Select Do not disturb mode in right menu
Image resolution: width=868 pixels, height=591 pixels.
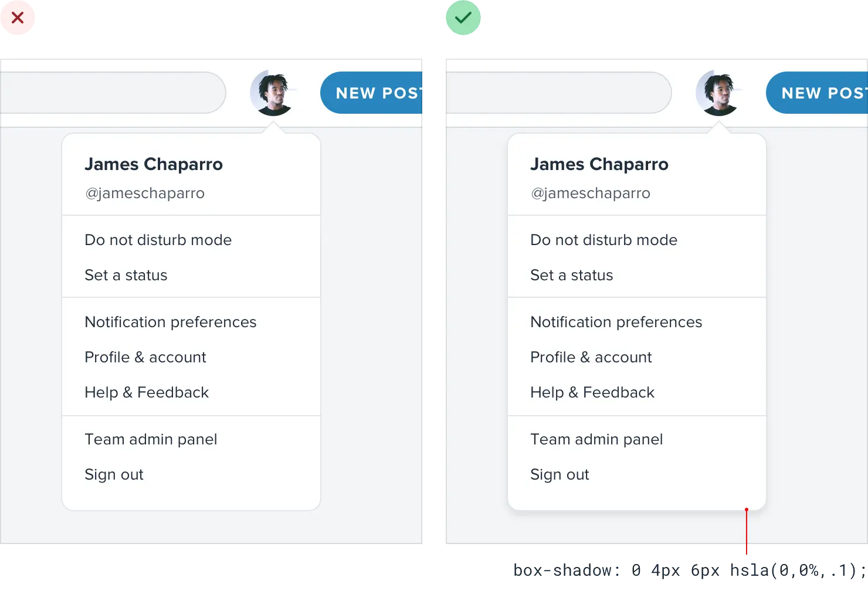pyautogui.click(x=603, y=240)
